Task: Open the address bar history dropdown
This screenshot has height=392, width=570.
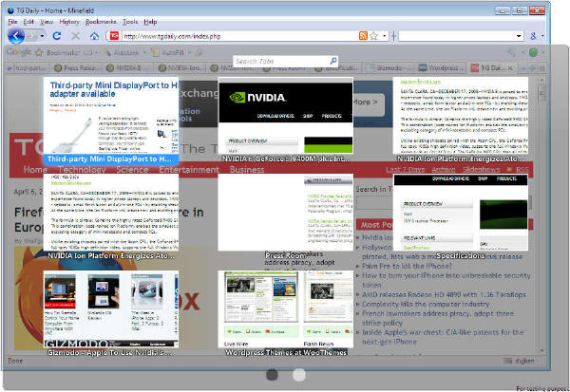Action: (384, 36)
